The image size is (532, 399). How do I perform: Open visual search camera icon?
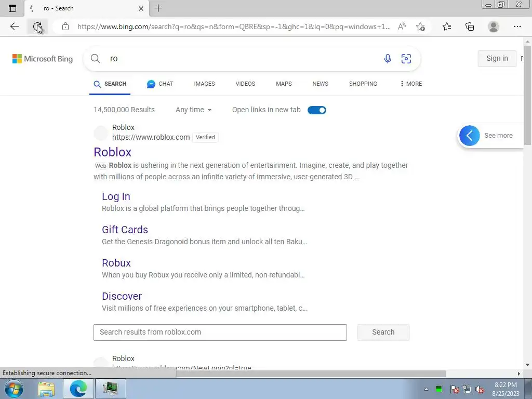pos(406,58)
